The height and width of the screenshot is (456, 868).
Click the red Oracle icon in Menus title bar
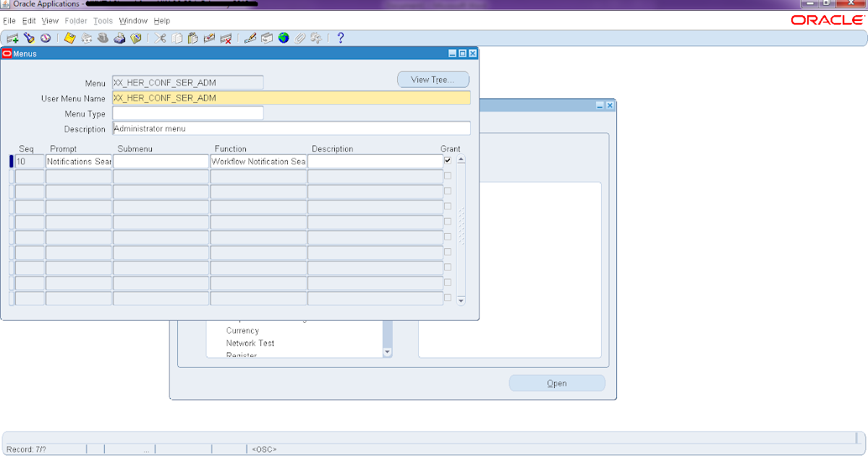point(7,54)
